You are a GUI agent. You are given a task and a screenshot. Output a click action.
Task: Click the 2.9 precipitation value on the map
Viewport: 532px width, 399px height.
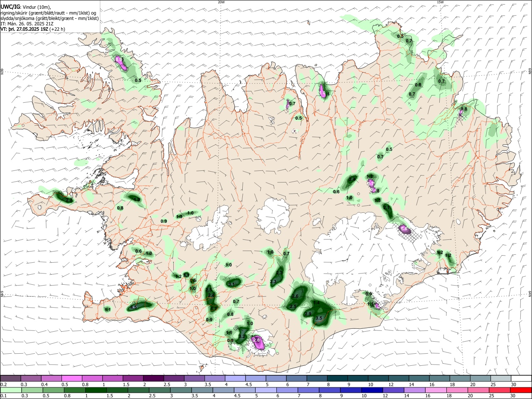coord(308,314)
